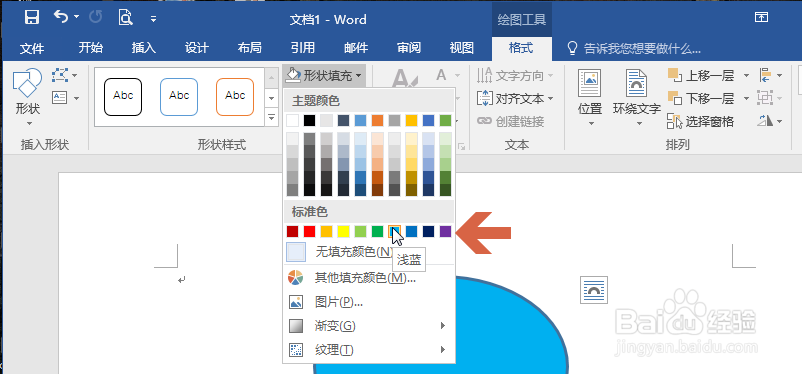The width and height of the screenshot is (802, 374).
Task: Pick the gold theme color swatch
Action: pyautogui.click(x=412, y=120)
